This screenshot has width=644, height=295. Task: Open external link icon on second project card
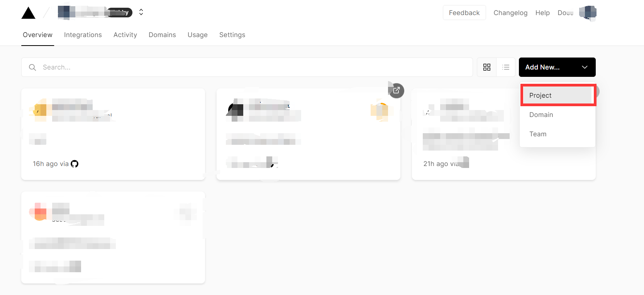[396, 91]
